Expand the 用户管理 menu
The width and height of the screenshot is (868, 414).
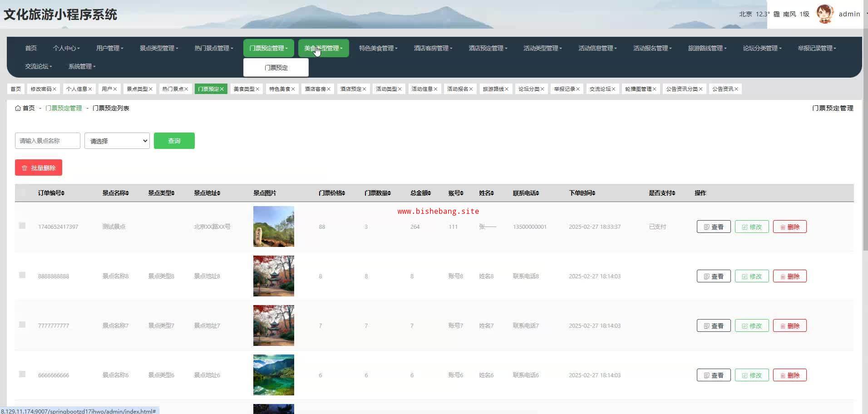point(109,48)
